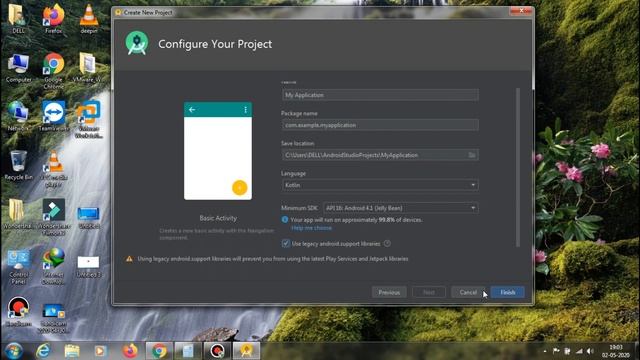Open the Language dropdown showing Kotlin

click(x=380, y=185)
